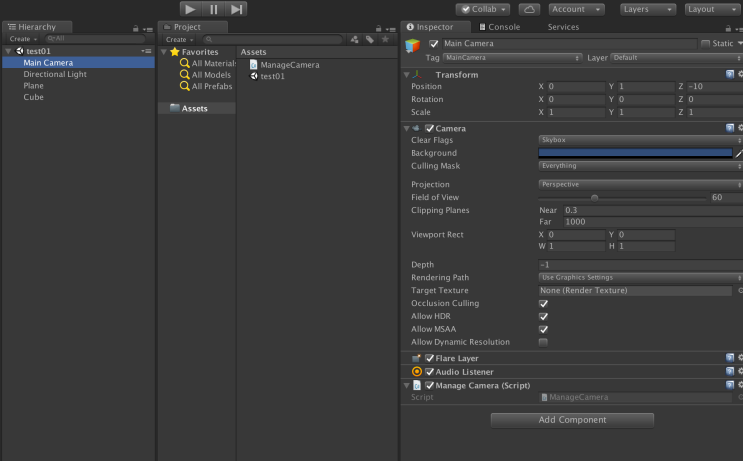Open the Layer dropdown showing Default
The width and height of the screenshot is (743, 461).
click(676, 58)
